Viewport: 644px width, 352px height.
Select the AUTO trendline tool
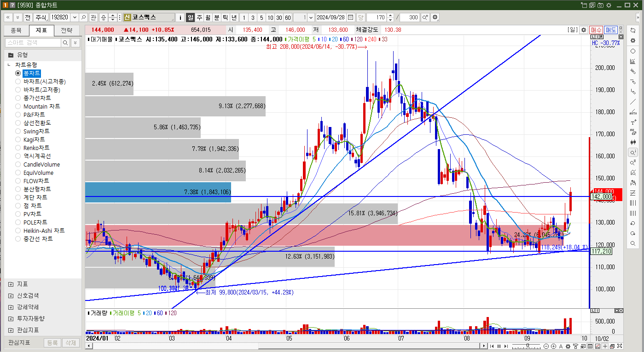[x=633, y=112]
